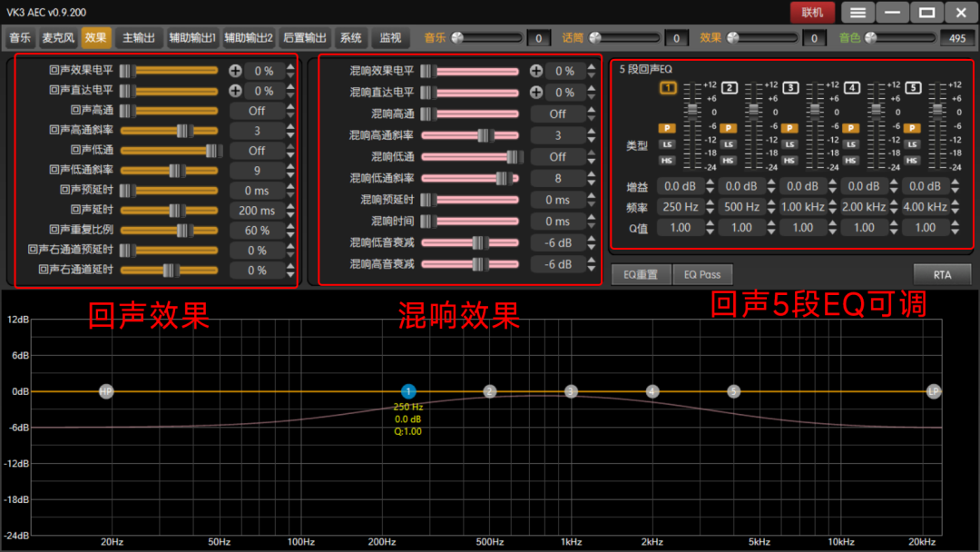The image size is (980, 552).
Task: Increase 混响低通斜率 with up arrow
Action: (x=592, y=174)
